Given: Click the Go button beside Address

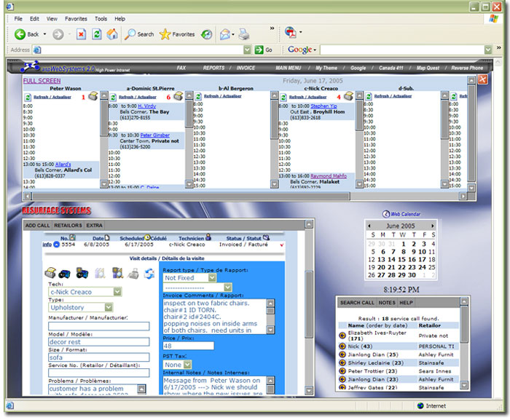Looking at the screenshot, I should (264, 49).
